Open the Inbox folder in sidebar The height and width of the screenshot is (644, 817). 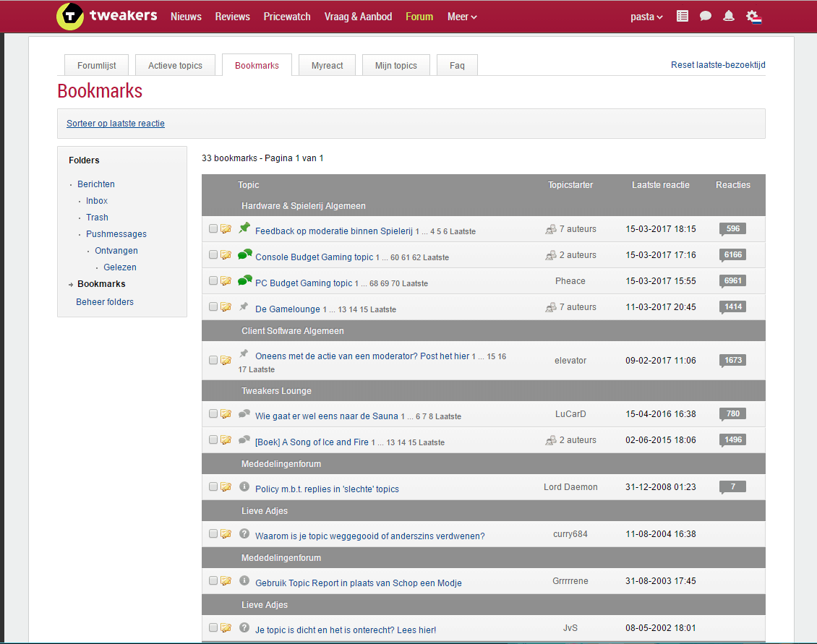click(97, 201)
